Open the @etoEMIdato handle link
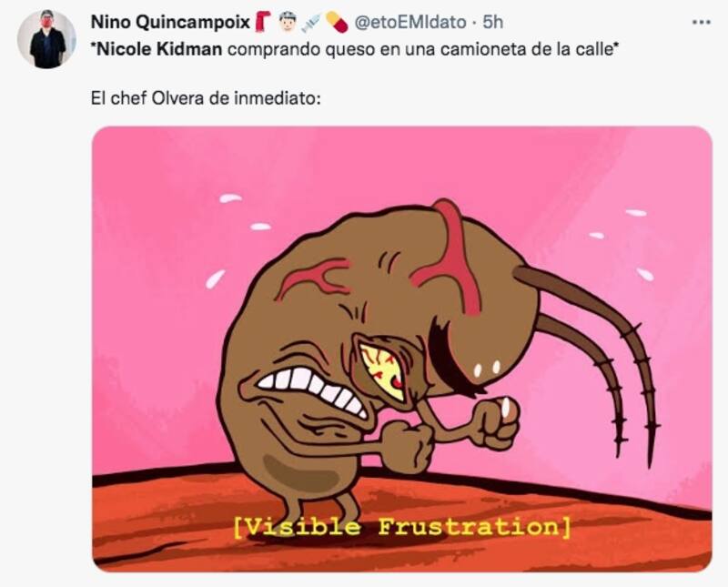Image resolution: width=728 pixels, height=587 pixels. (x=410, y=22)
